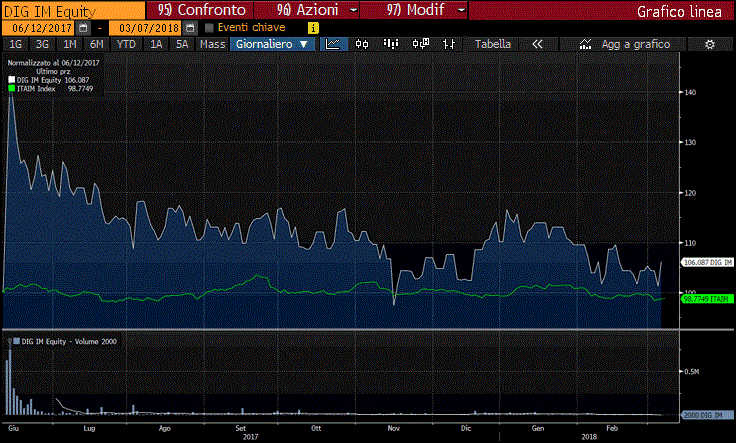Select the line chart type icon

pyautogui.click(x=334, y=45)
